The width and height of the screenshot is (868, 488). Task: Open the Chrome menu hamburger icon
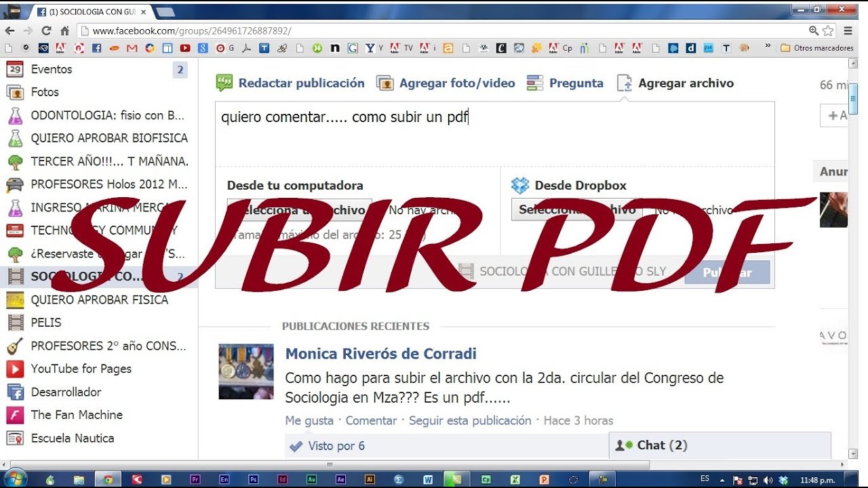(x=848, y=30)
